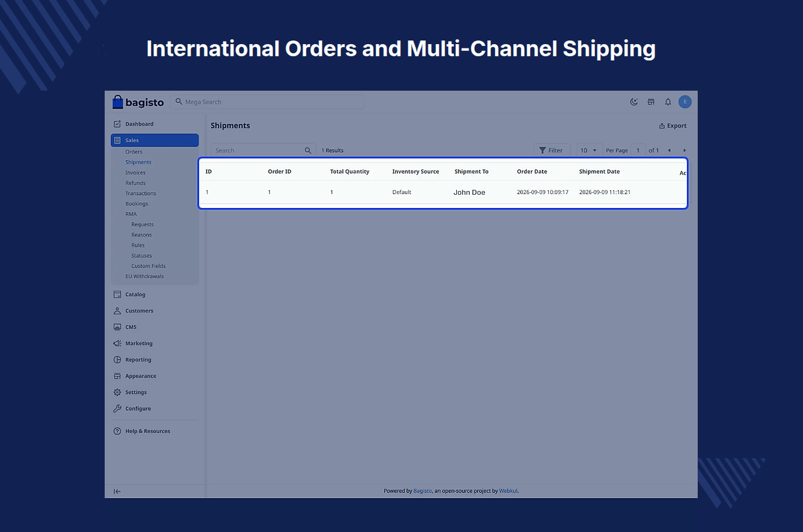Sort by Order ID column header
The image size is (803, 532).
coord(280,172)
